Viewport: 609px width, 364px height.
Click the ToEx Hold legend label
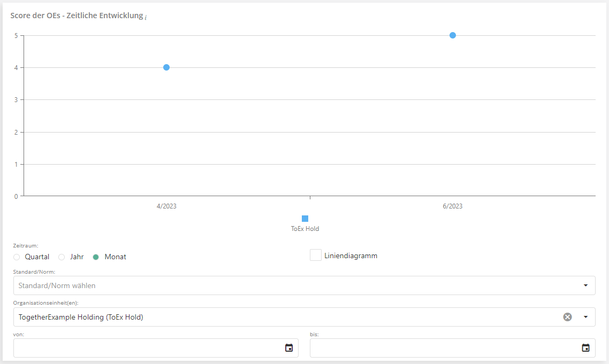(305, 229)
